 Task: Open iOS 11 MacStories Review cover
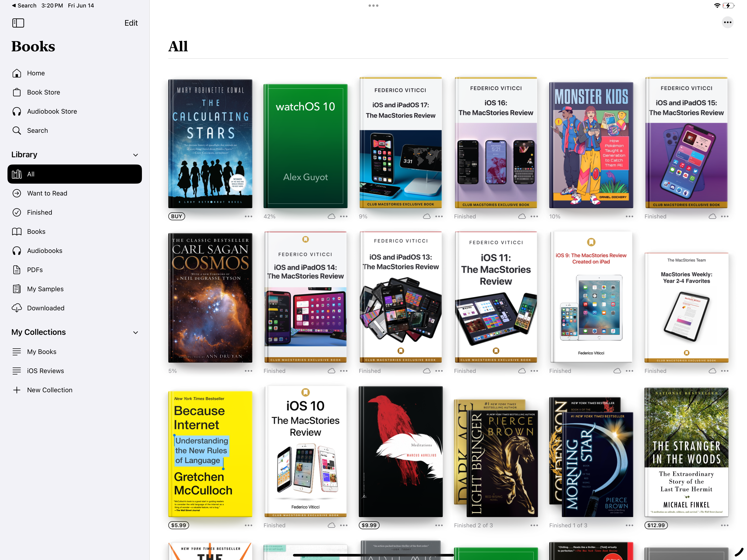pos(496,297)
